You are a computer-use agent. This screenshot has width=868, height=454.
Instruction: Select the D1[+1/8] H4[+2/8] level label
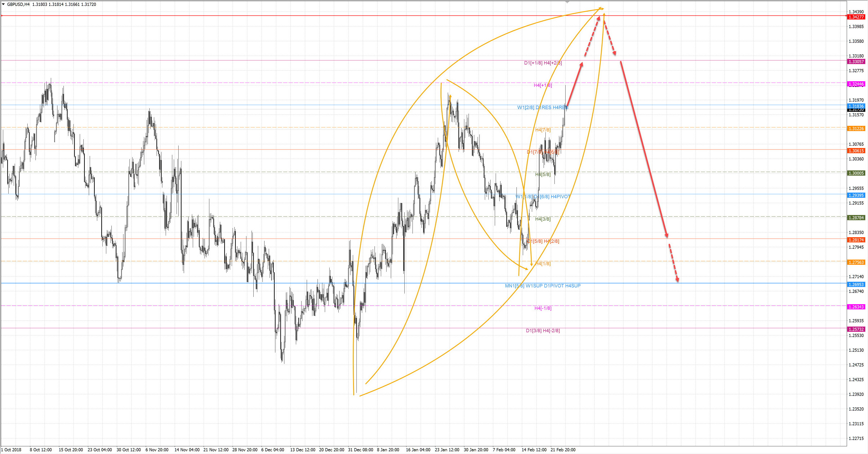tap(543, 63)
